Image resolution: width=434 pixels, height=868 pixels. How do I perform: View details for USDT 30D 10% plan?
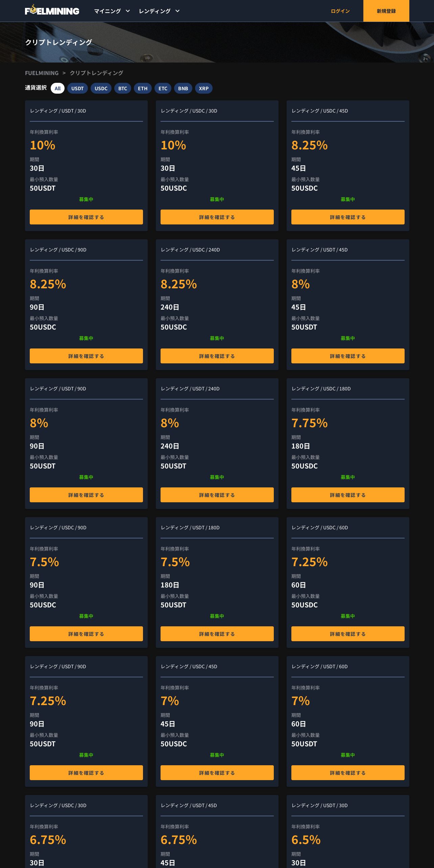(x=86, y=217)
